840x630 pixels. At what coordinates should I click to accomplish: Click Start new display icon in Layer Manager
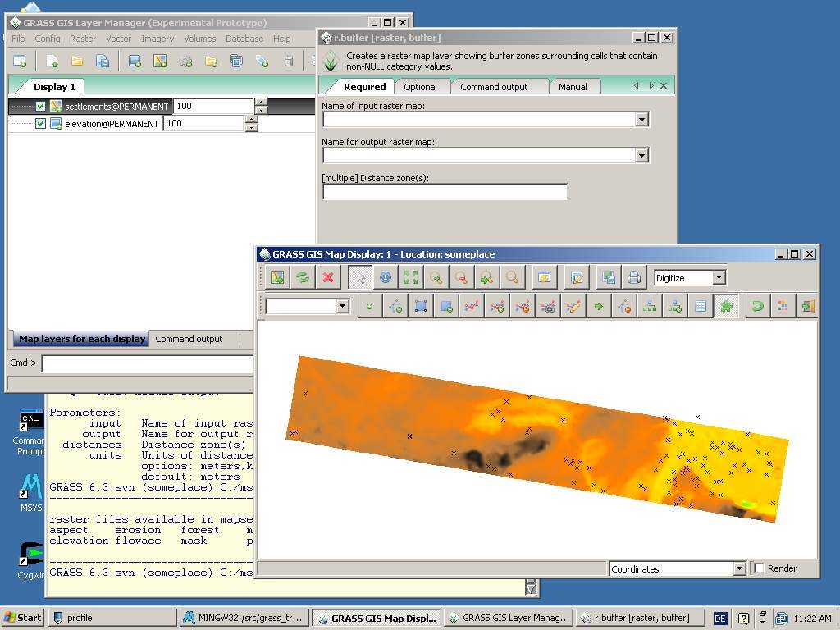click(x=20, y=61)
